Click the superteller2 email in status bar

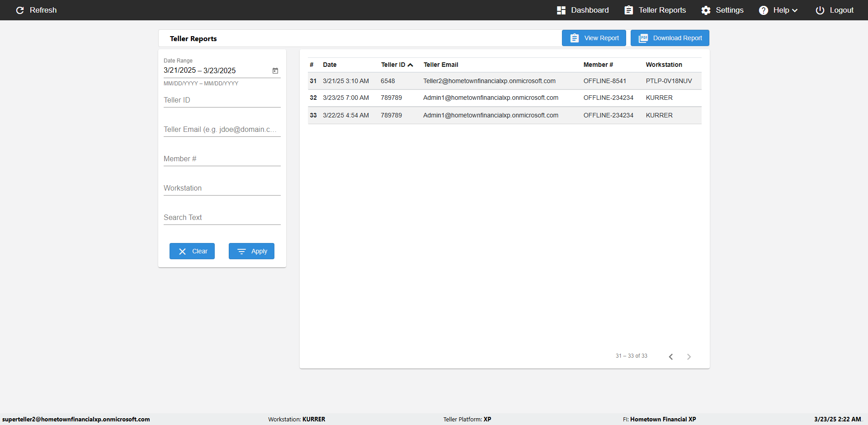76,419
